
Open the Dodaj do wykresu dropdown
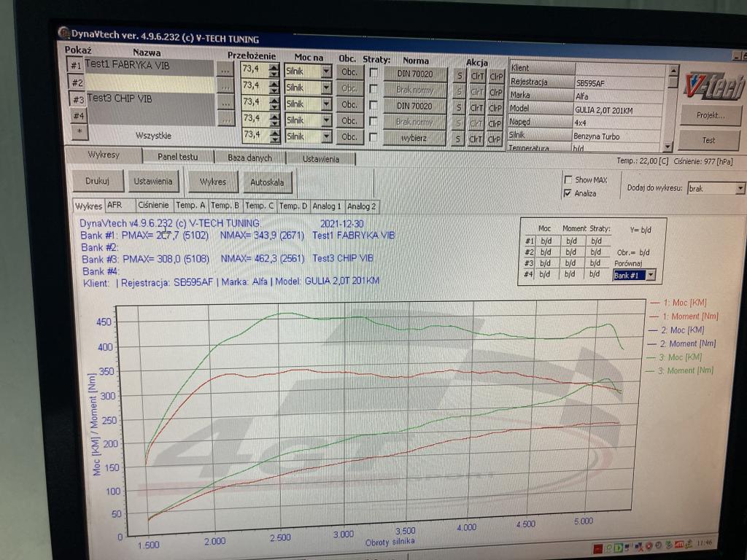(x=740, y=189)
